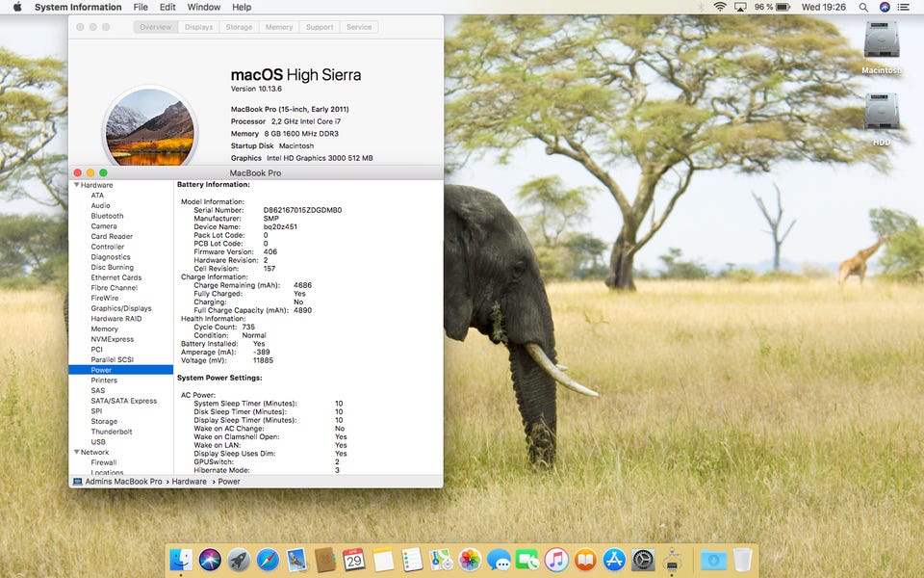Open iBooks app in Dock

(585, 559)
